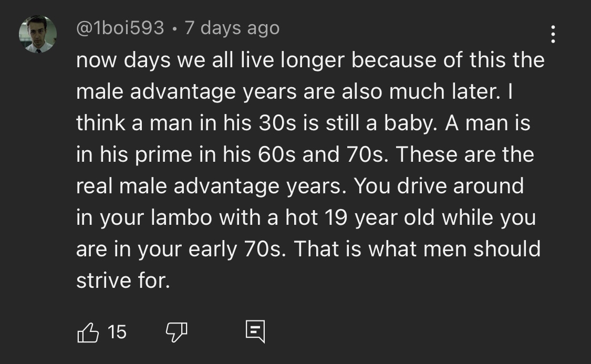Screen dimensions: 591x364
Task: Click the commenter's profile avatar
Action: [37, 34]
